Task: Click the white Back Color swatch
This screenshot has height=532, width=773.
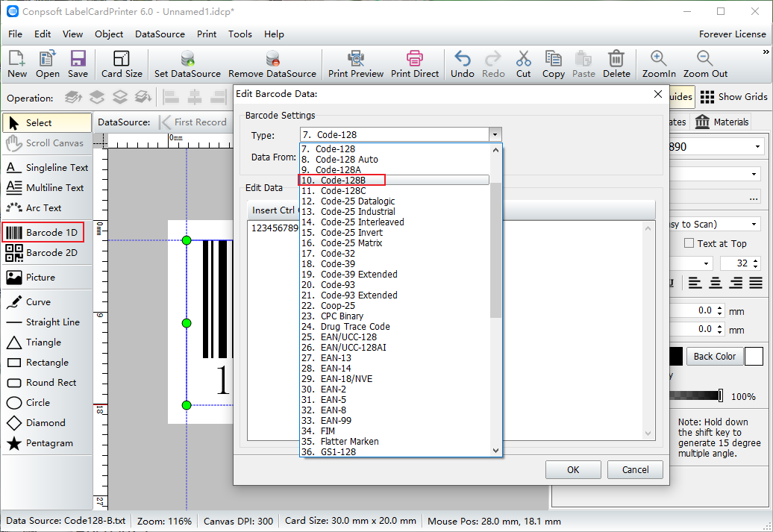Action: coord(754,356)
